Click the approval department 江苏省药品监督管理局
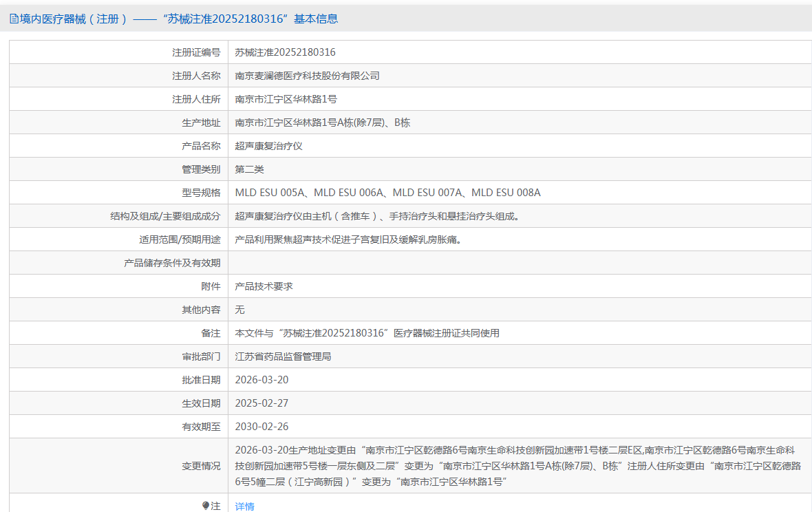 coord(284,356)
